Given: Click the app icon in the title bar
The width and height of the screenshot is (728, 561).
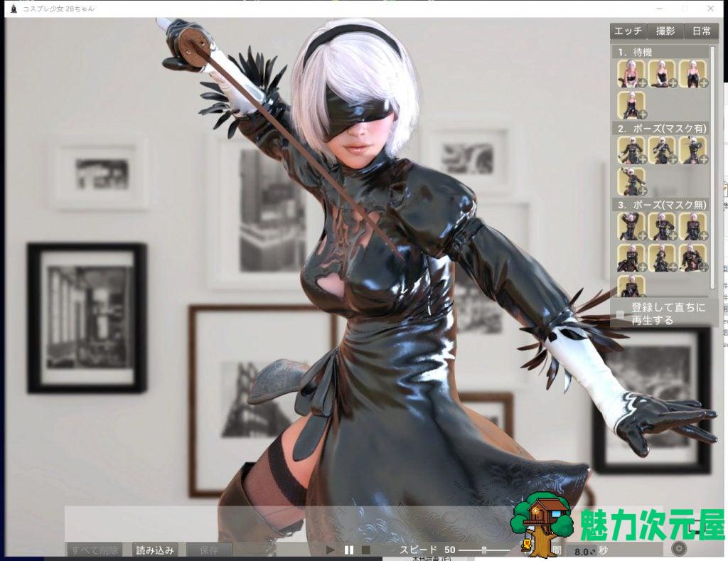Looking at the screenshot, I should tap(14, 9).
